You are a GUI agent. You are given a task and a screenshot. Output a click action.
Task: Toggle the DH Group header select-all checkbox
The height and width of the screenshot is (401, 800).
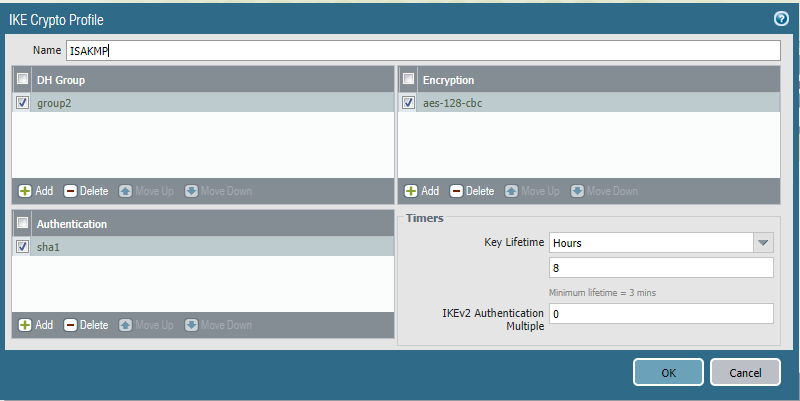point(22,79)
